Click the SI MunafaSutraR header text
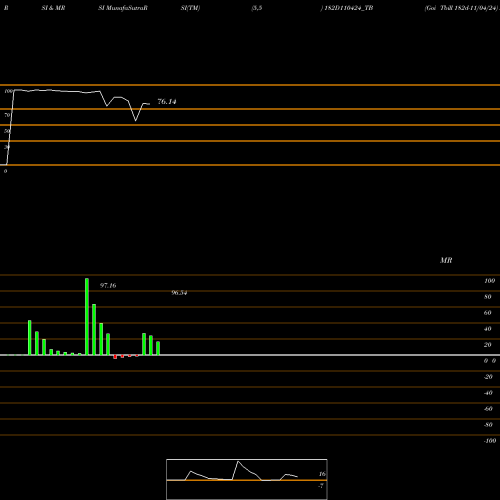 click(123, 8)
